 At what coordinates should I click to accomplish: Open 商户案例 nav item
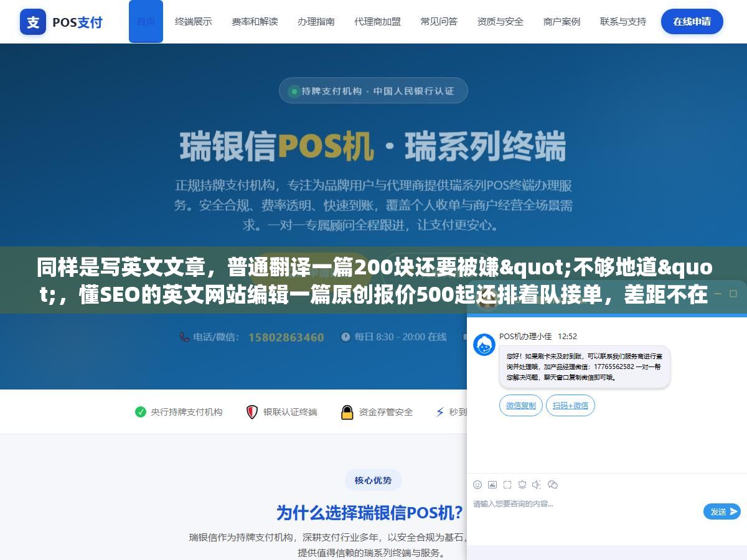[x=561, y=21]
